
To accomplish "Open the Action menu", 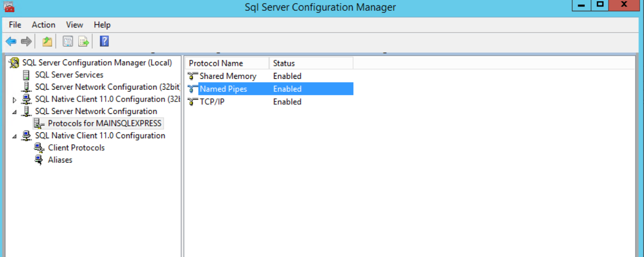I will [44, 25].
